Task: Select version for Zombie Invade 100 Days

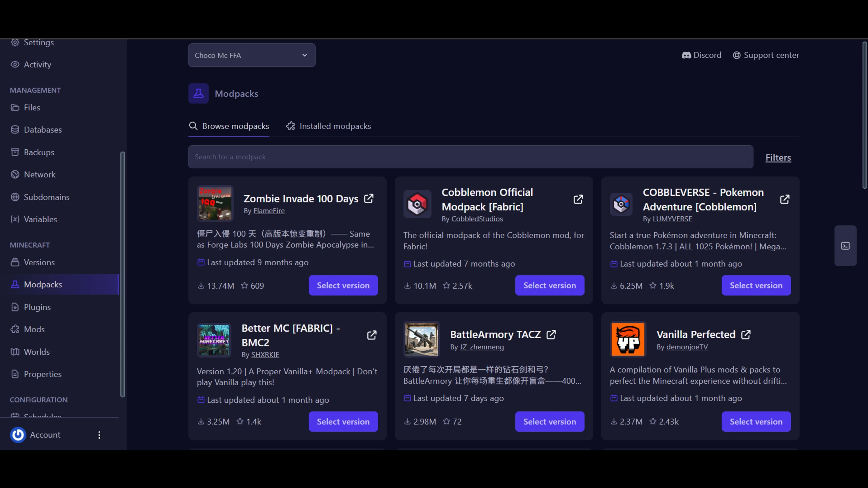Action: click(343, 285)
